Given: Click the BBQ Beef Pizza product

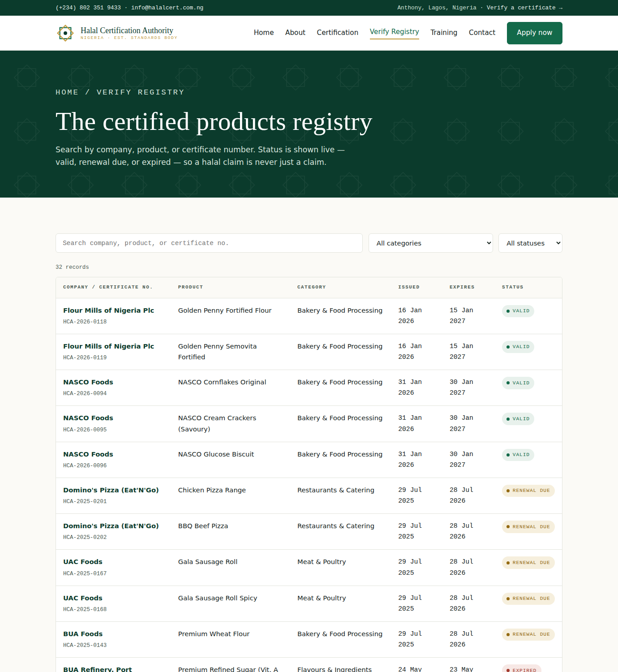Looking at the screenshot, I should coord(203,526).
